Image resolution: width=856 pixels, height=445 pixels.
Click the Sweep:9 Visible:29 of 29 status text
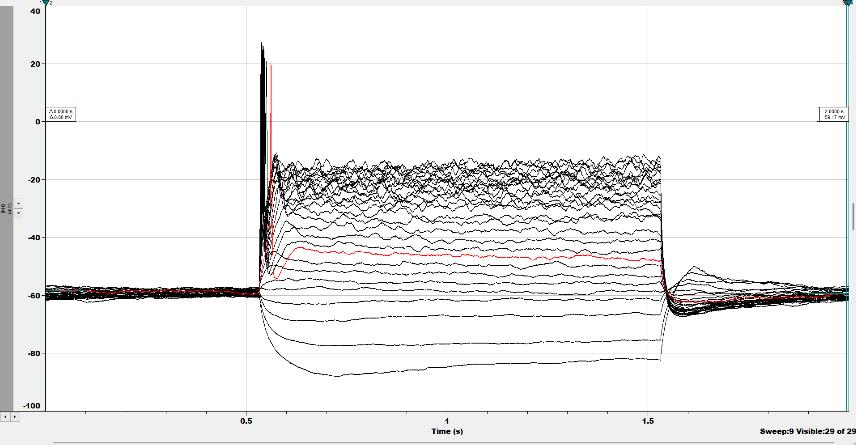(807, 431)
